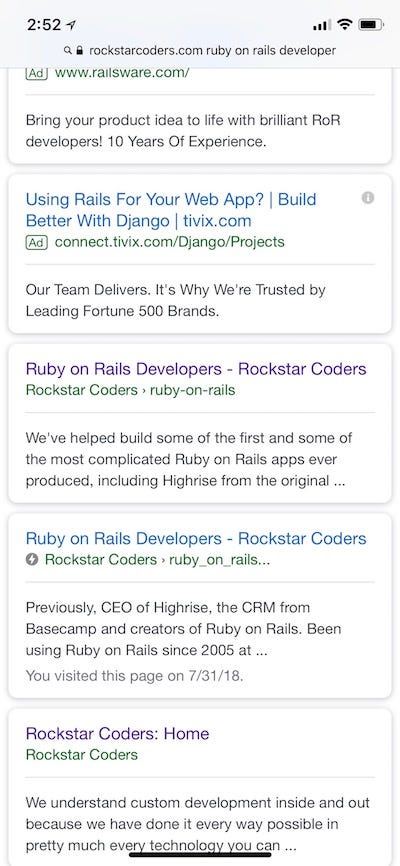This screenshot has width=400, height=866.
Task: Open the 'Using Rails For Your Web App?' ad
Action: (x=171, y=210)
